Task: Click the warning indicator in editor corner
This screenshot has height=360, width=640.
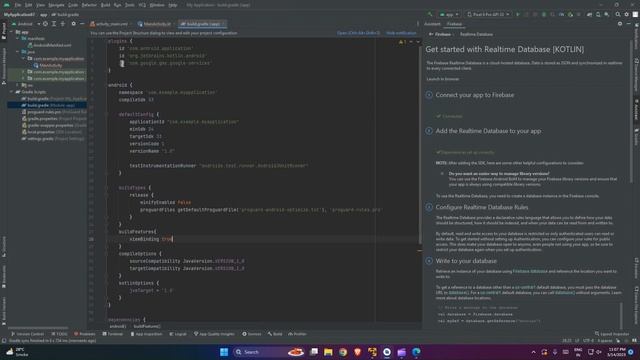Action: [x=402, y=42]
